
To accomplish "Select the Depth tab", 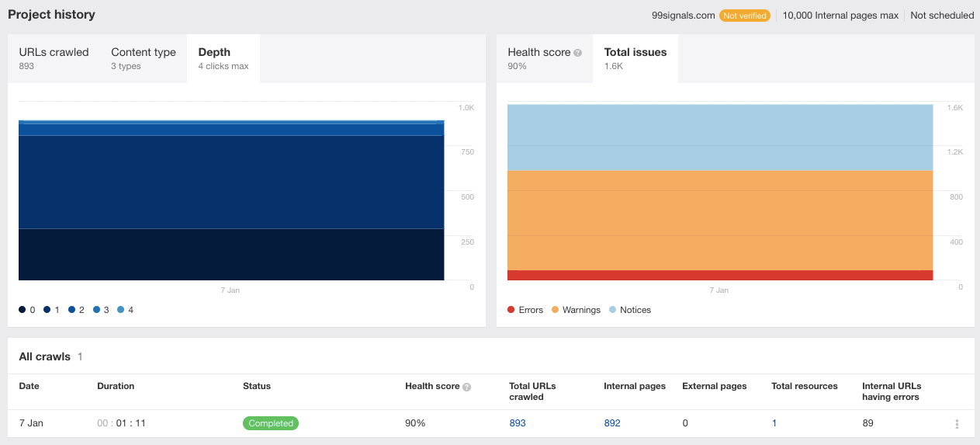I will click(223, 58).
